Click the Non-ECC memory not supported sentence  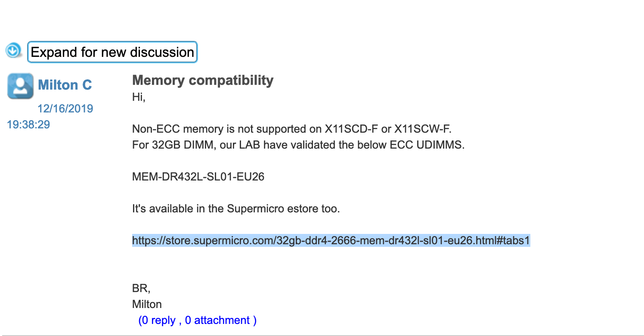[x=293, y=129]
